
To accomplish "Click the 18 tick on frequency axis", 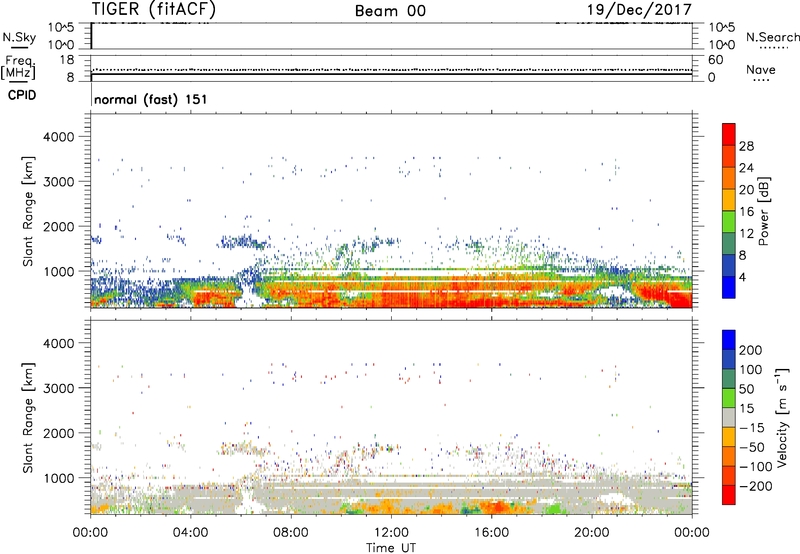I will pyautogui.click(x=66, y=60).
